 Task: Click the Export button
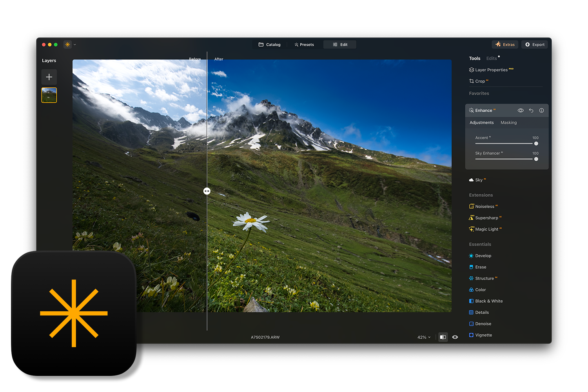tap(535, 45)
